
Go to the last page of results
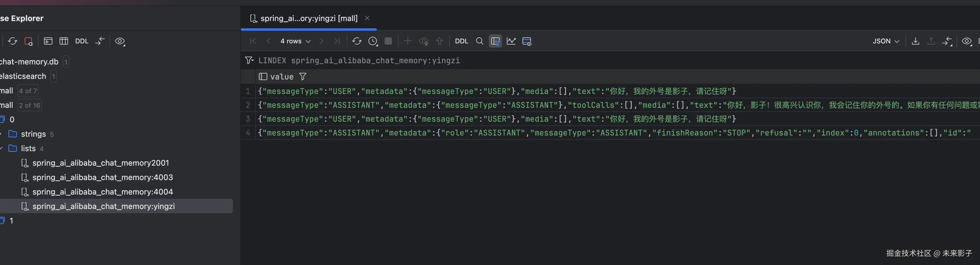337,41
